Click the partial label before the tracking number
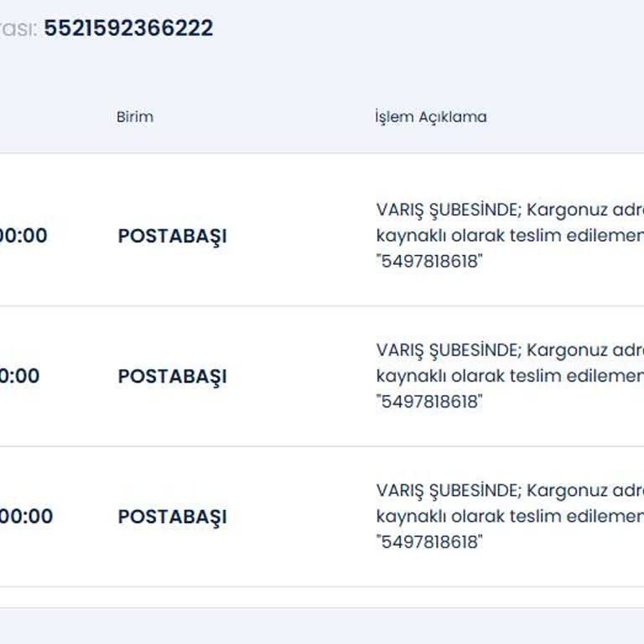 (18, 29)
